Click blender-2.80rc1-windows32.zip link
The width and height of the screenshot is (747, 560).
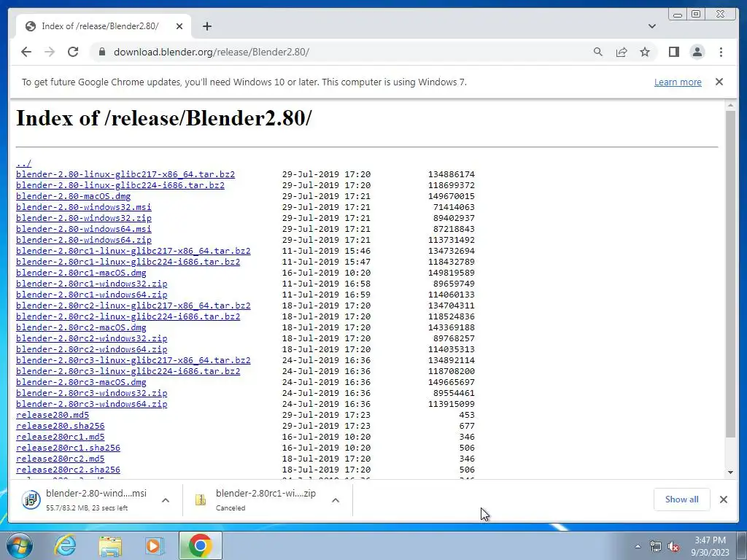pos(91,284)
